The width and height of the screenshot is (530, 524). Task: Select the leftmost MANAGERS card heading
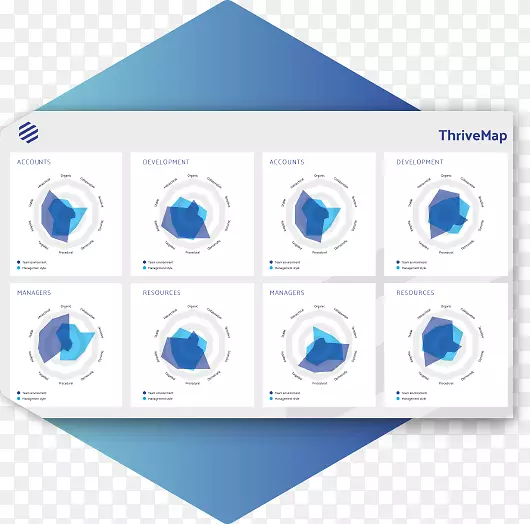click(34, 292)
